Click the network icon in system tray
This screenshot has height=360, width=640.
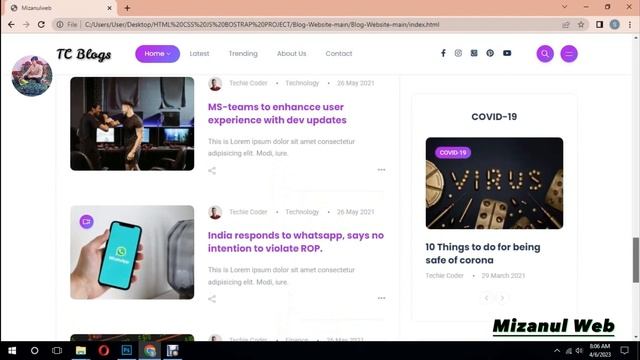click(569, 351)
